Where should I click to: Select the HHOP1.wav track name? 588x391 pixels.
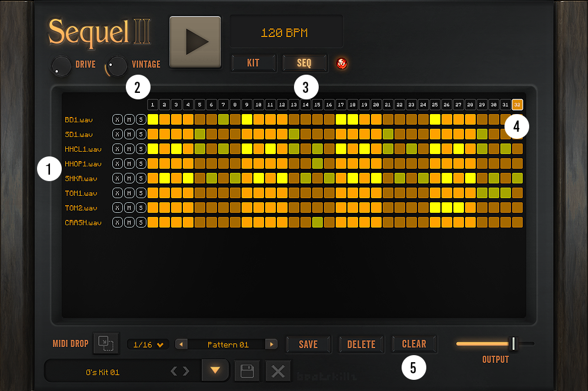[83, 164]
